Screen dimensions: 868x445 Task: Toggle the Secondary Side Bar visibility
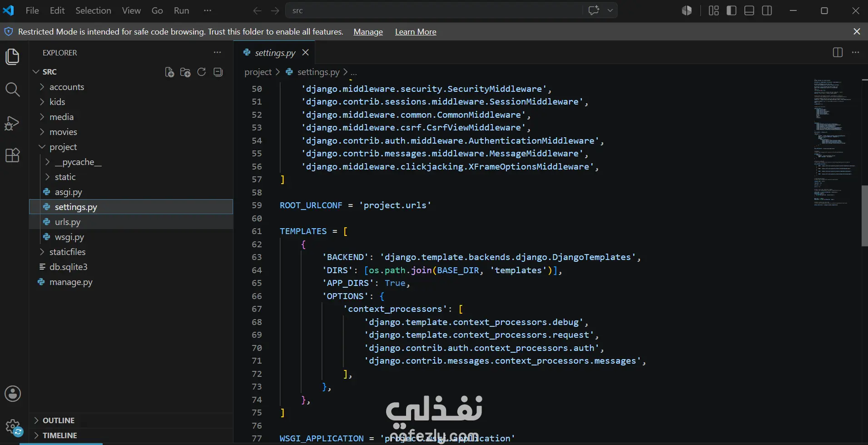coord(767,10)
